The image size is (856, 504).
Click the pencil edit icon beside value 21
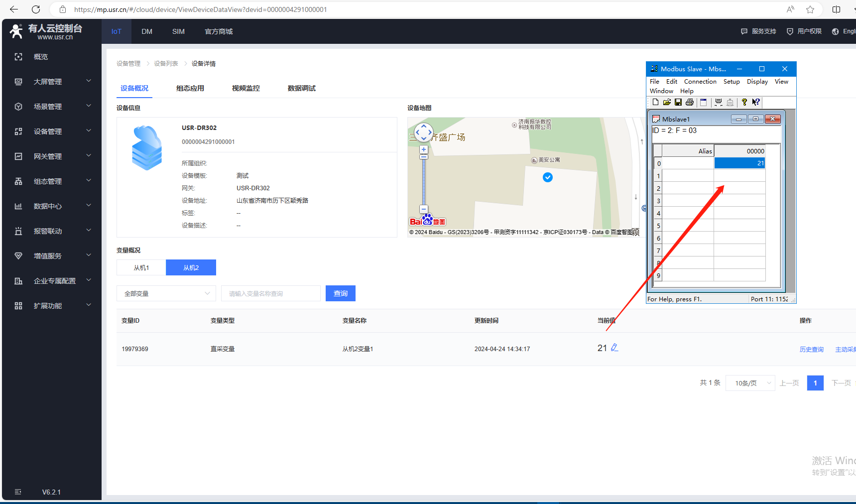pyautogui.click(x=614, y=348)
